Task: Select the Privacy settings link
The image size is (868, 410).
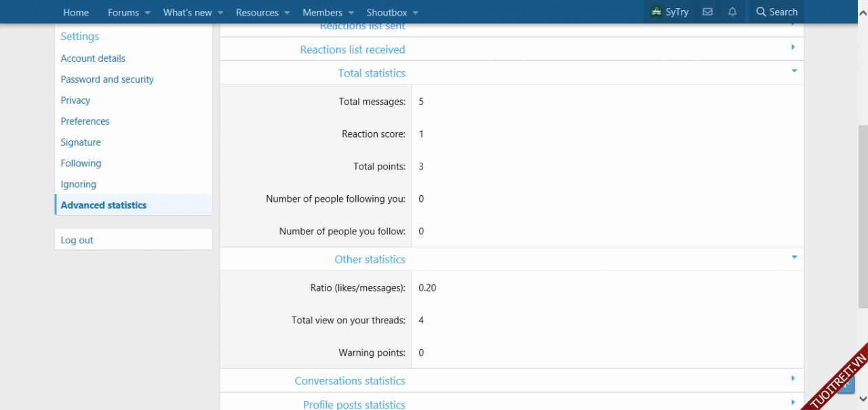Action: [75, 100]
